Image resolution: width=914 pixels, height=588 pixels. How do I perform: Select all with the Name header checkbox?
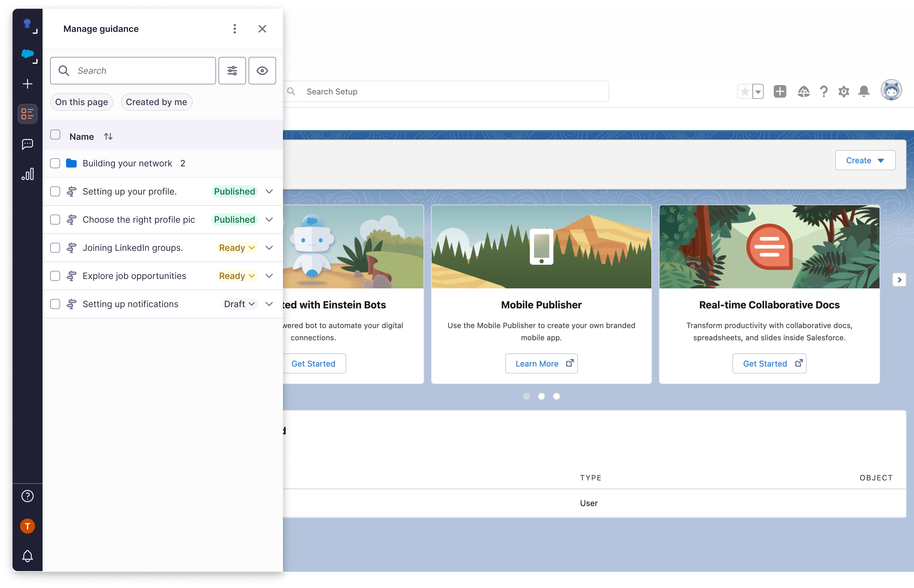[x=56, y=135]
